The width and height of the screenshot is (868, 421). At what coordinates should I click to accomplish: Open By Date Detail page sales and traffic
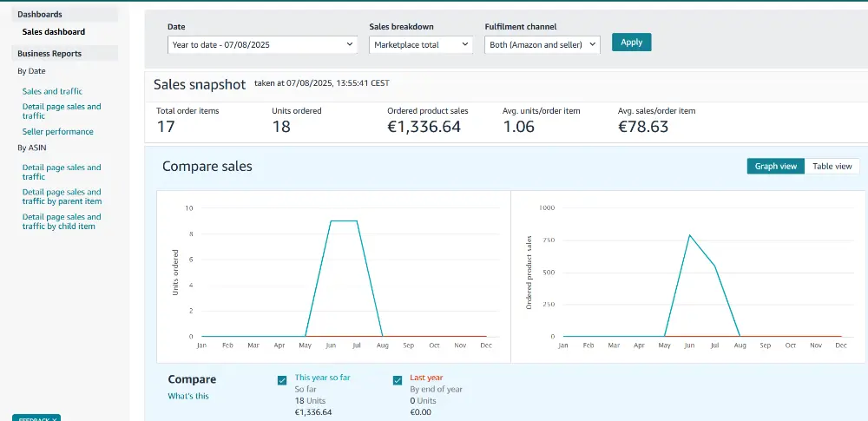pyautogui.click(x=62, y=111)
